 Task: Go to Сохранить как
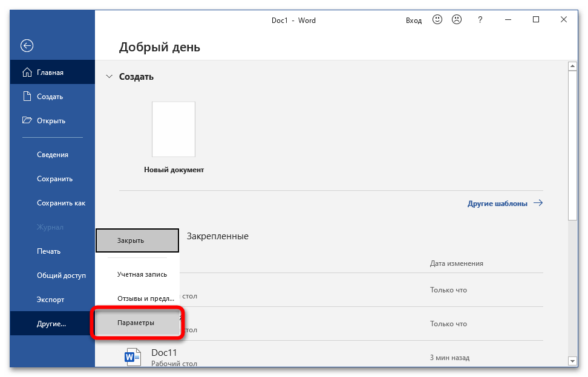pyautogui.click(x=60, y=203)
